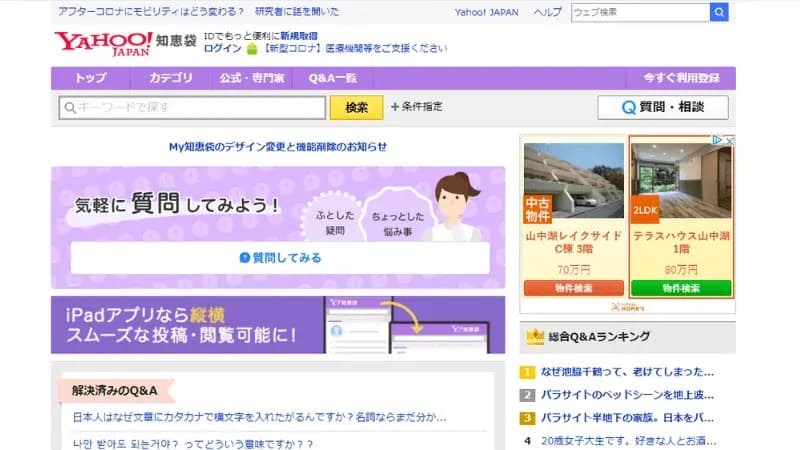Open the トップ tab
The width and height of the screenshot is (800, 450).
91,78
